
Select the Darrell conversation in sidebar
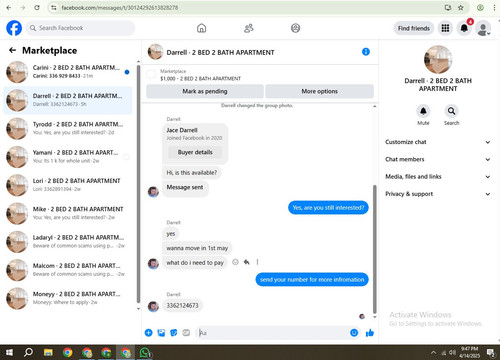tap(68, 100)
